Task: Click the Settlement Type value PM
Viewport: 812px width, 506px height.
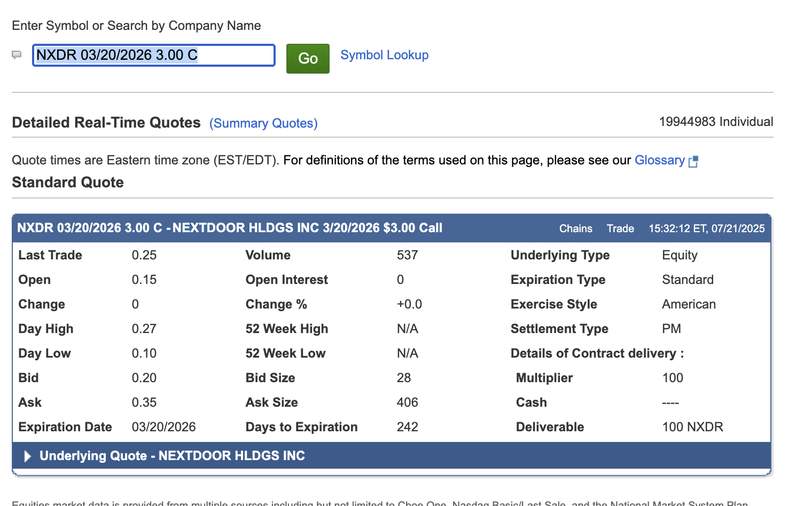Action: tap(672, 329)
